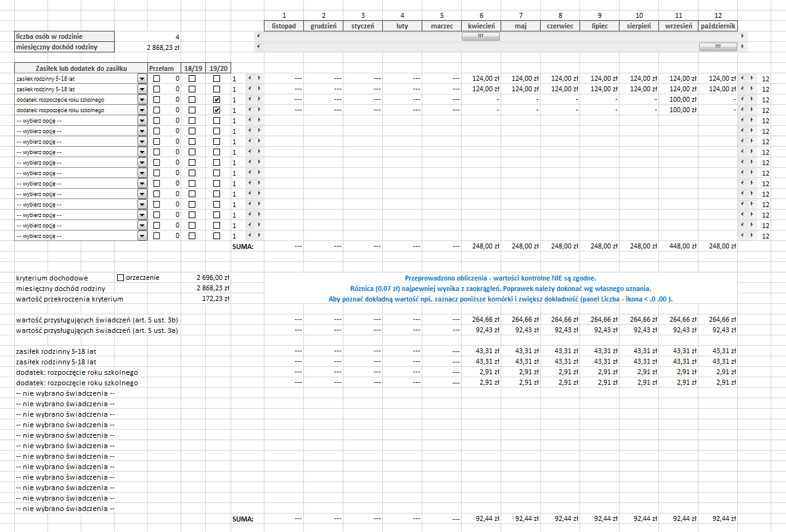Open first 'dodatek: rozpoczęcie roku szkolnego' dropdown
The width and height of the screenshot is (786, 532).
coord(142,100)
